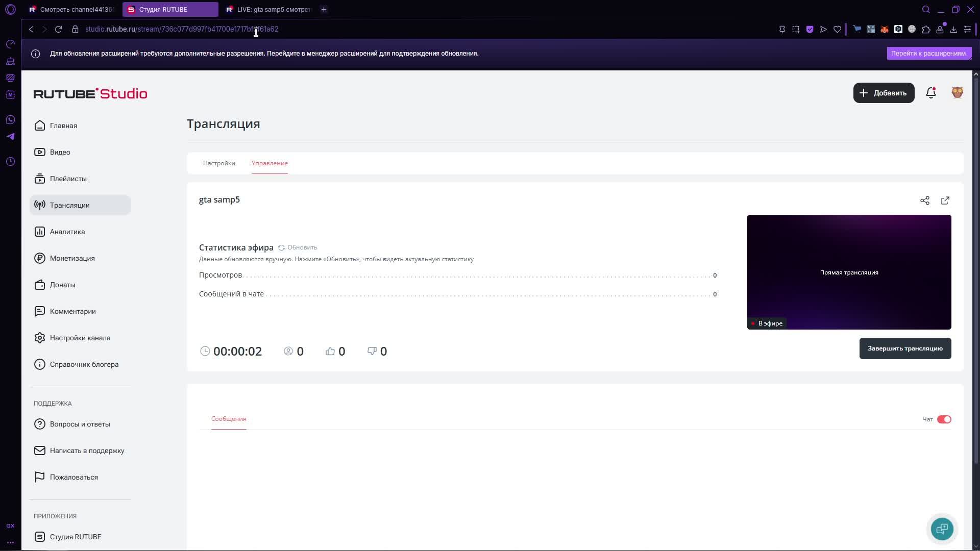Open the Справочник блогера info icon
The height and width of the screenshot is (551, 980).
40,364
